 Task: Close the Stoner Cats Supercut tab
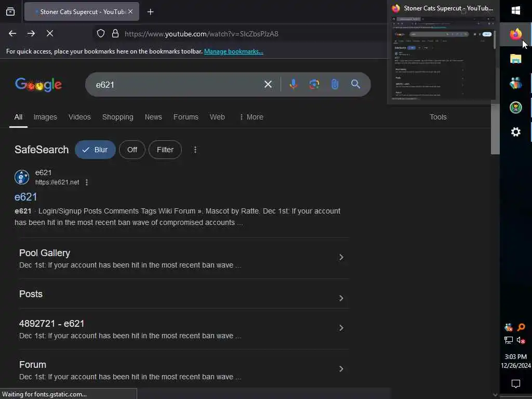pyautogui.click(x=130, y=11)
